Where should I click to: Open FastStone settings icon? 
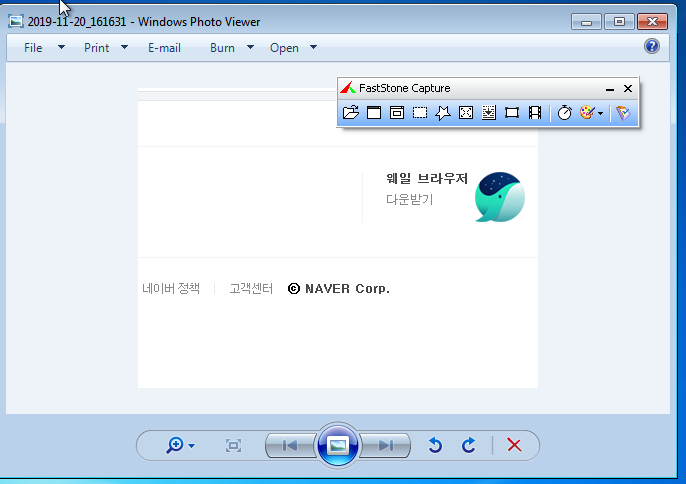click(623, 113)
